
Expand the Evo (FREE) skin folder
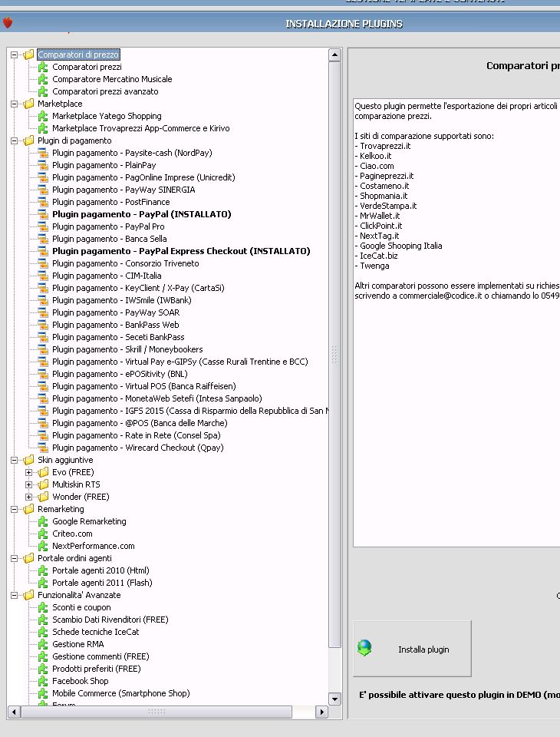28,472
